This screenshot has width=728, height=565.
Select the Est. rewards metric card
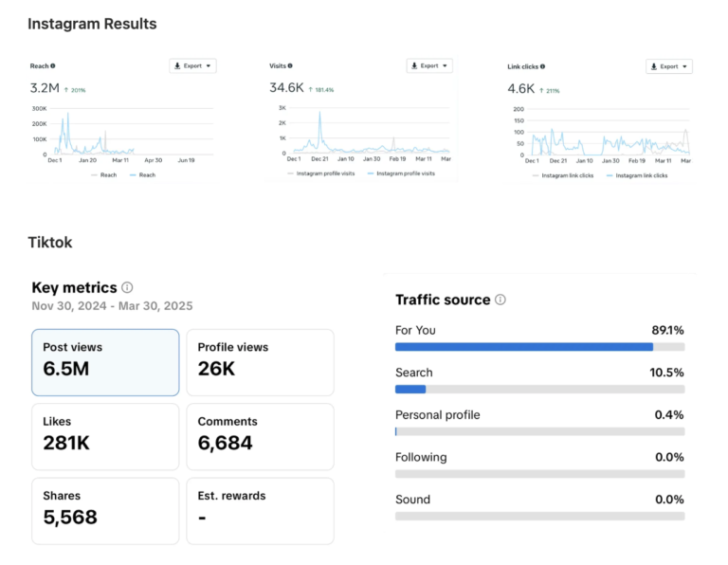click(260, 510)
